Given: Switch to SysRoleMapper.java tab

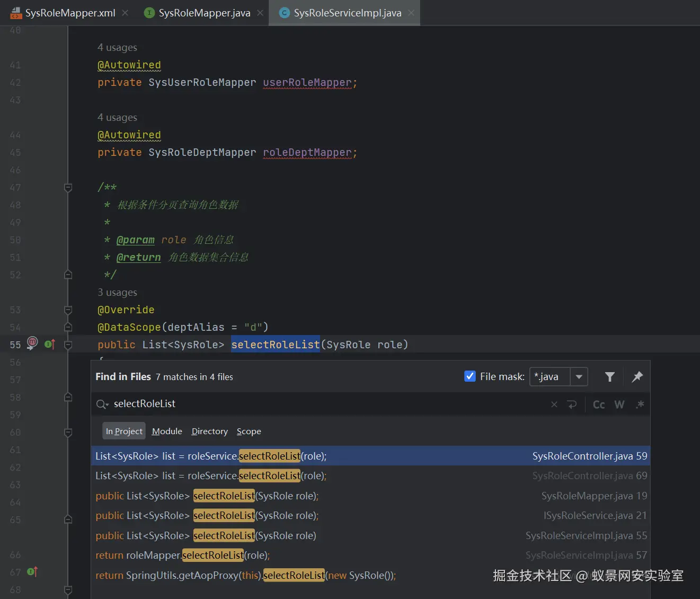Looking at the screenshot, I should pyautogui.click(x=204, y=13).
